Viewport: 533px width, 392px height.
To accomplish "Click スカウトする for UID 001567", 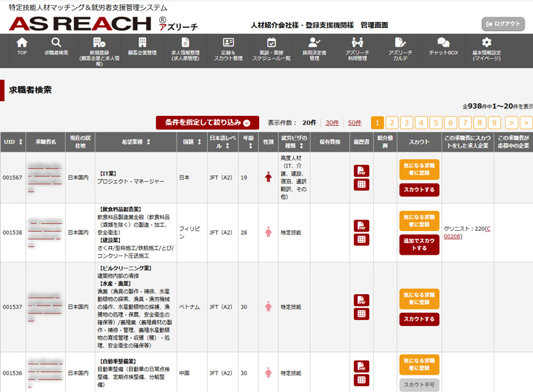I will [x=419, y=190].
